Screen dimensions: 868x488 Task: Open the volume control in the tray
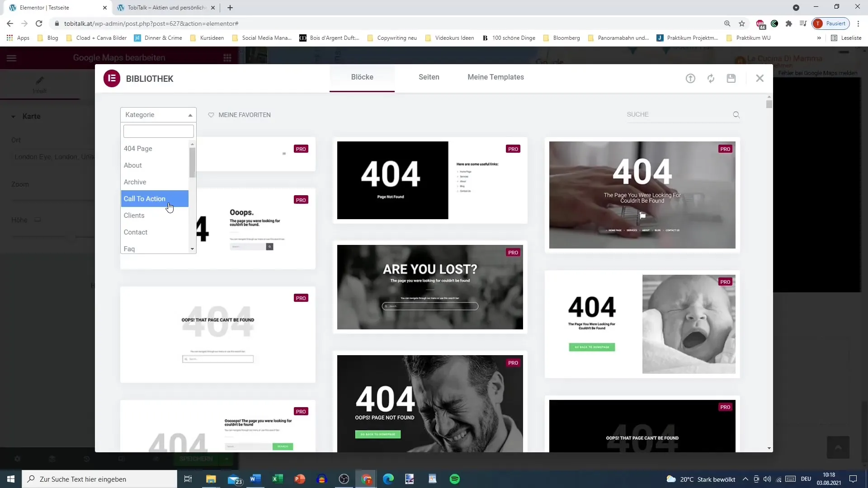point(767,479)
